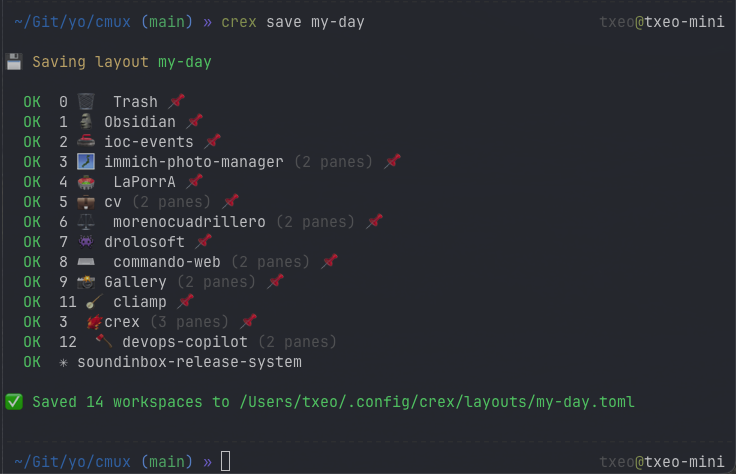Click the balance scale emoji for morenocuadrillero
Image resolution: width=736 pixels, height=474 pixels.
point(86,222)
